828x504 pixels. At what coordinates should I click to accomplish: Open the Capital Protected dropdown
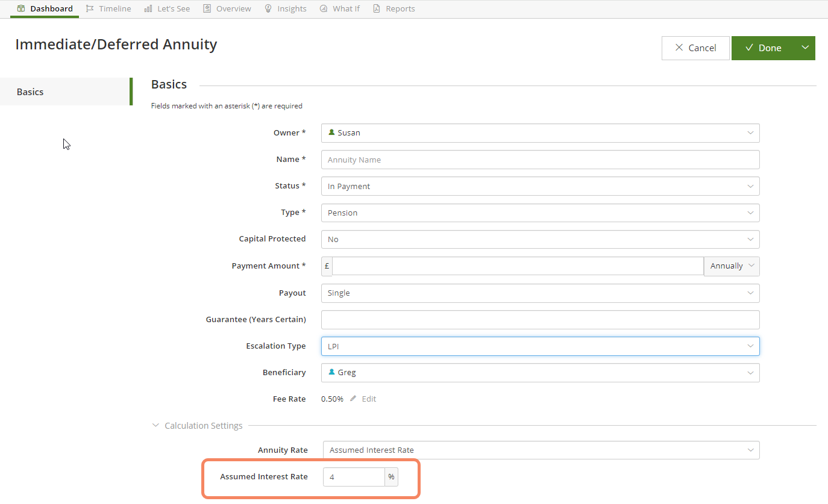click(541, 239)
